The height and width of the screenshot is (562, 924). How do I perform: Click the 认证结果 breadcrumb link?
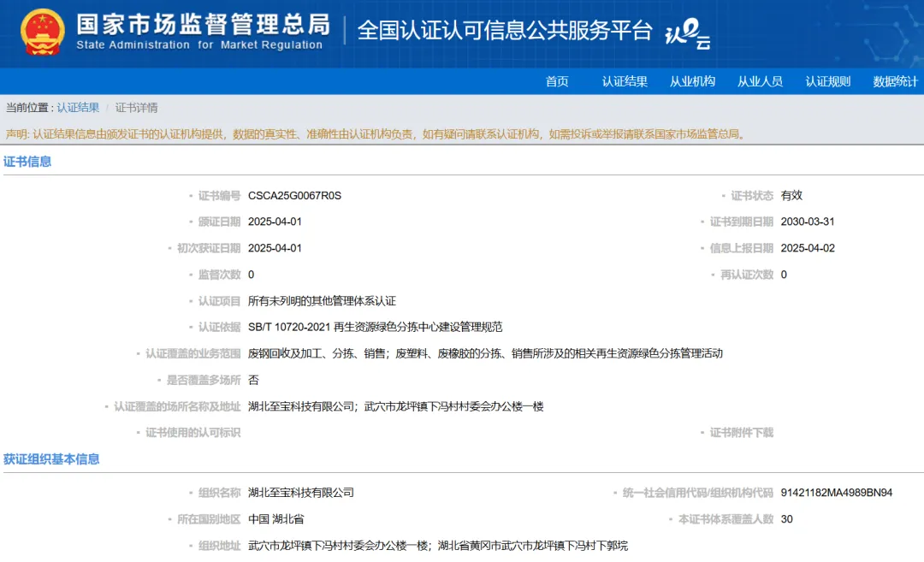[x=78, y=108]
